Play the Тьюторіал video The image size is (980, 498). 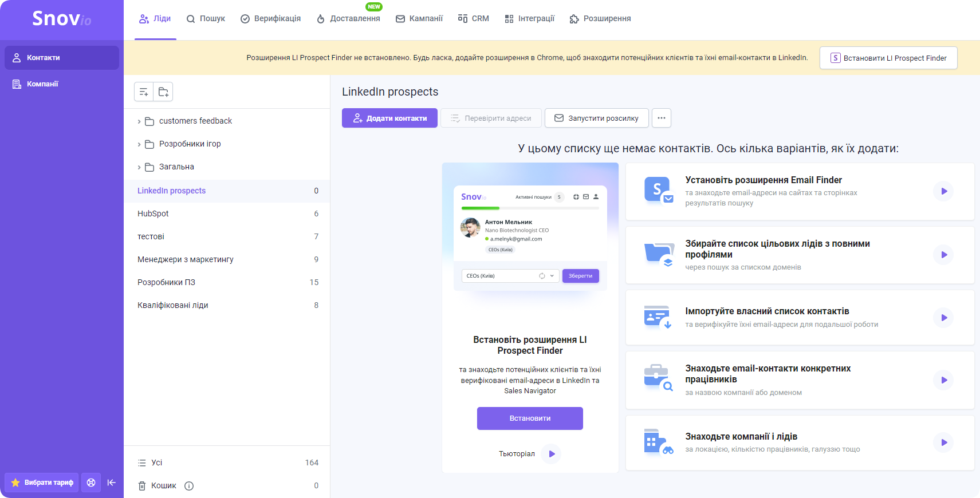coord(551,454)
